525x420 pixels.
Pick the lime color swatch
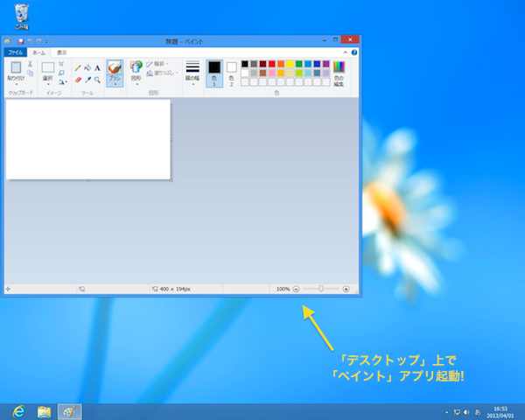(299, 73)
